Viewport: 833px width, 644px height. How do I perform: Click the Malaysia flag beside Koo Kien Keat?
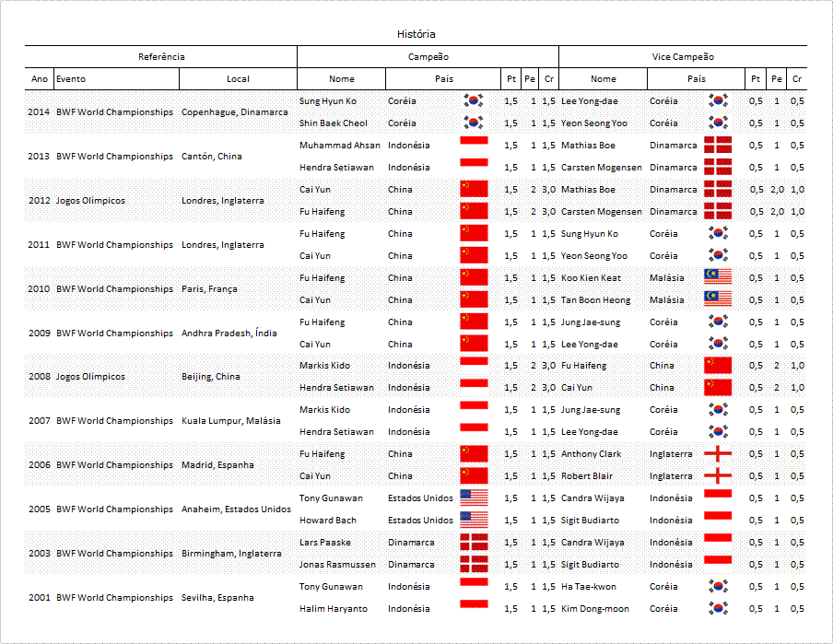(x=718, y=276)
